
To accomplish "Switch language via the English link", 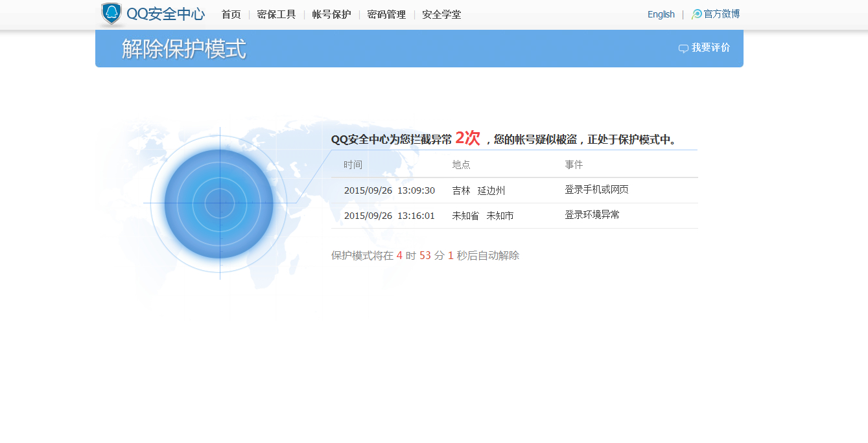I will point(661,14).
